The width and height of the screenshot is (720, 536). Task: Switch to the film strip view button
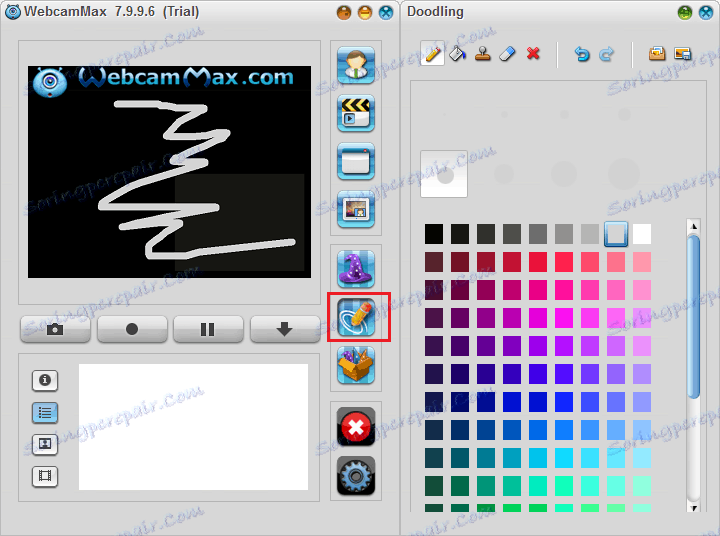45,476
